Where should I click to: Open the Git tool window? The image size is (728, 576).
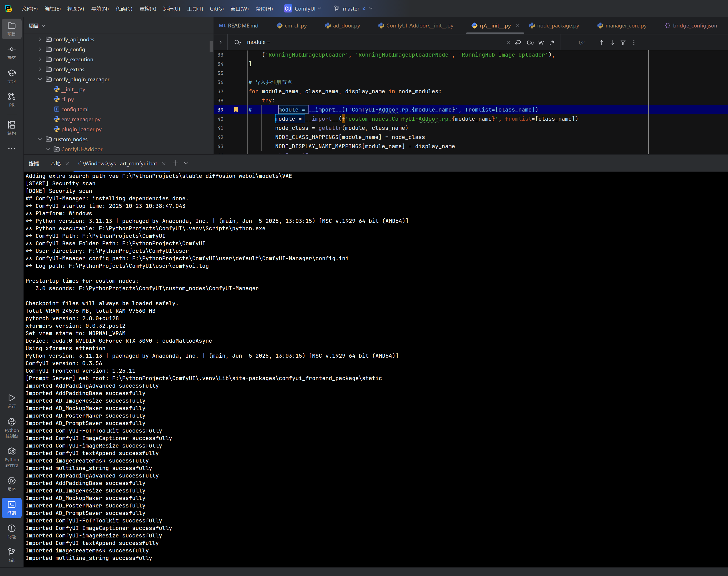[x=11, y=554]
